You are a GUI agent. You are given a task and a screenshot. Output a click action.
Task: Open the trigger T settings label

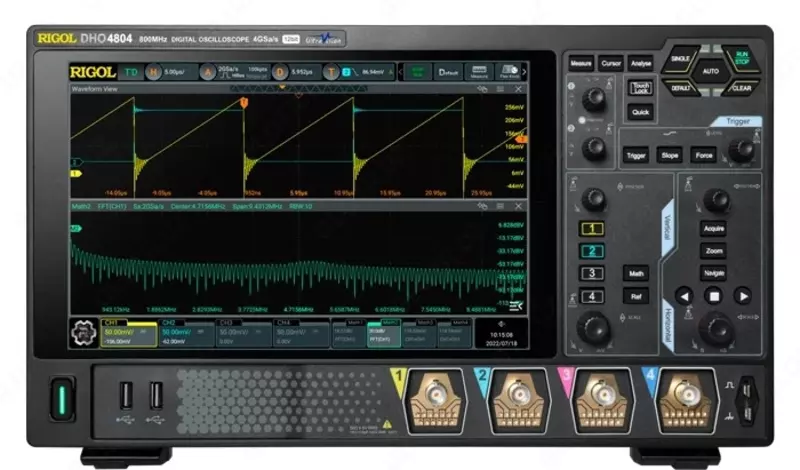coord(335,72)
